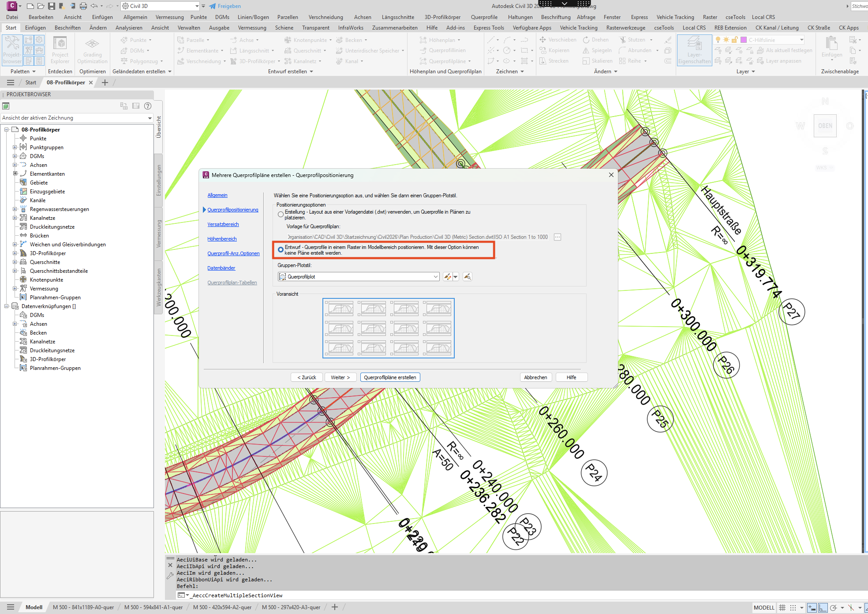Click the Plot printer icon
Image resolution: width=868 pixels, height=614 pixels.
pos(83,6)
